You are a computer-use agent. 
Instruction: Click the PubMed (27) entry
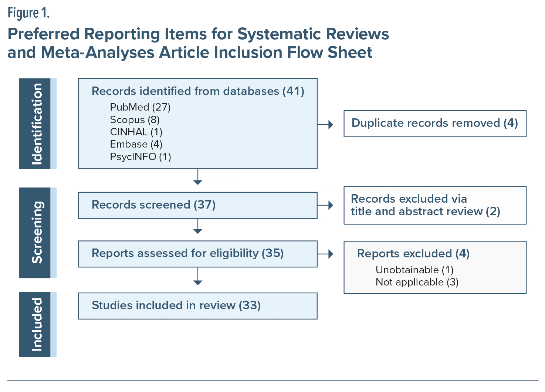coord(140,107)
